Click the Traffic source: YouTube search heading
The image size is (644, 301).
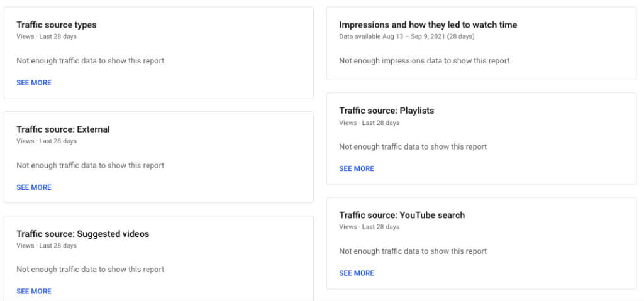coord(402,215)
